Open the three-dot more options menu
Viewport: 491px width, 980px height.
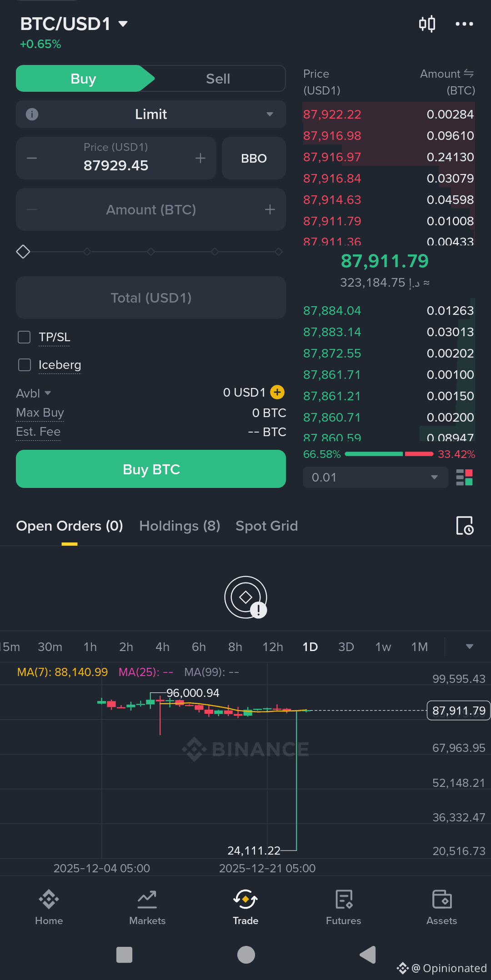point(464,24)
